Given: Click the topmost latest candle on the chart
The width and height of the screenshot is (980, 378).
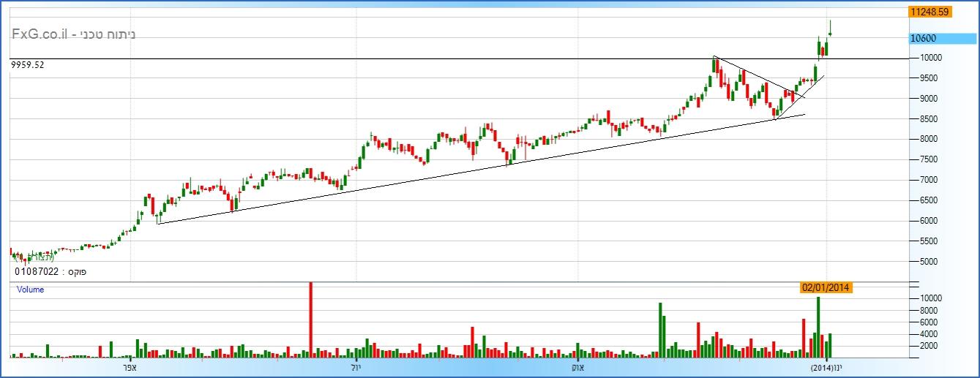Looking at the screenshot, I should [830, 31].
